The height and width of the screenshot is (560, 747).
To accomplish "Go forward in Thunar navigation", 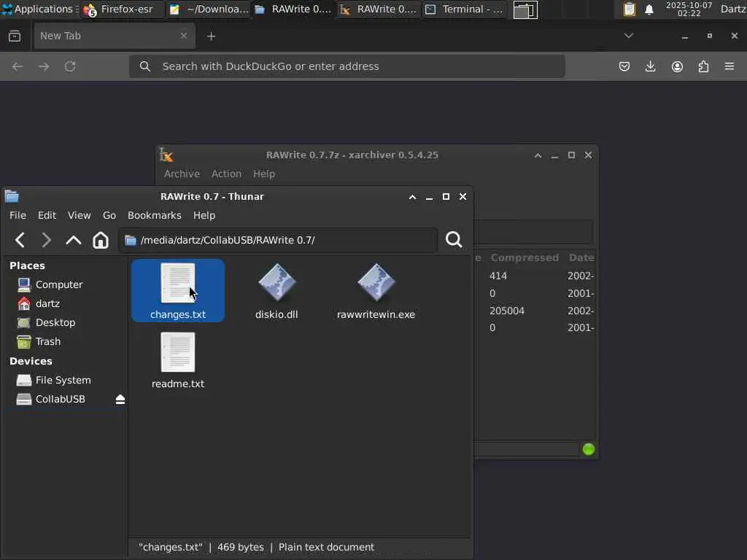I will (x=46, y=240).
